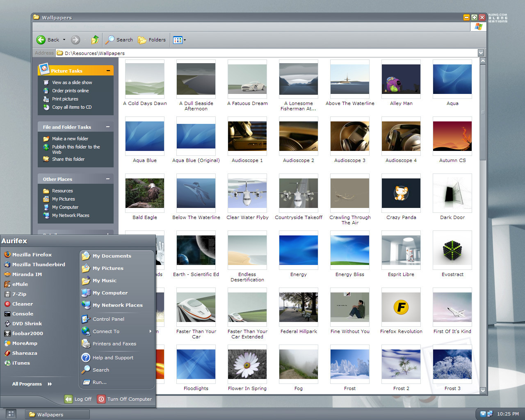Launch Mozilla Firefox from Start menu
Image resolution: width=525 pixels, height=420 pixels.
point(32,255)
